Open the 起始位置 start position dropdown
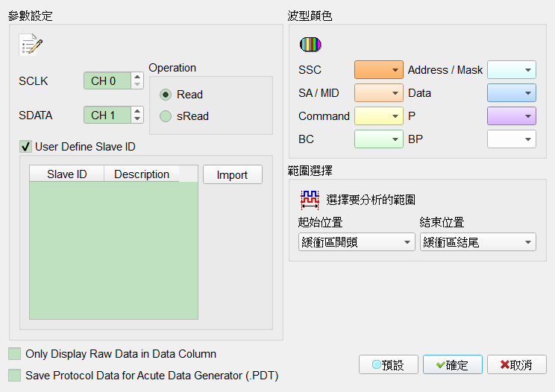Viewport: 555px width, 392px height. 357,242
